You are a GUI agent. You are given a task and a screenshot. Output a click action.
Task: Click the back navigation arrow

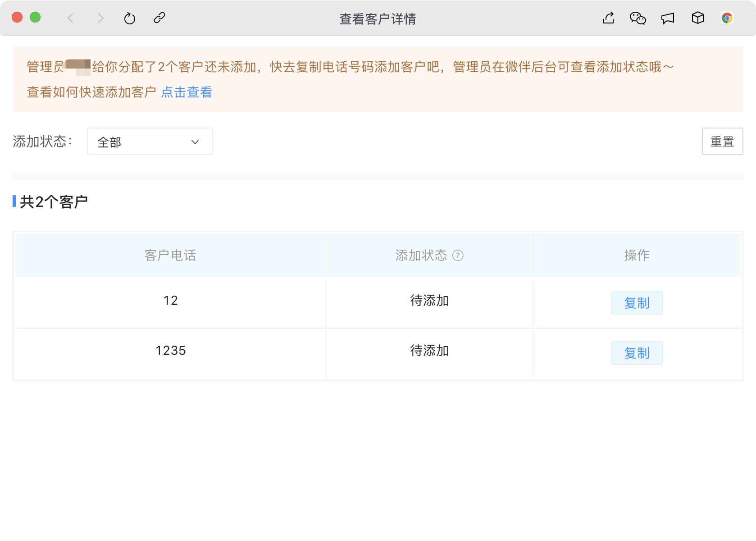[x=71, y=18]
